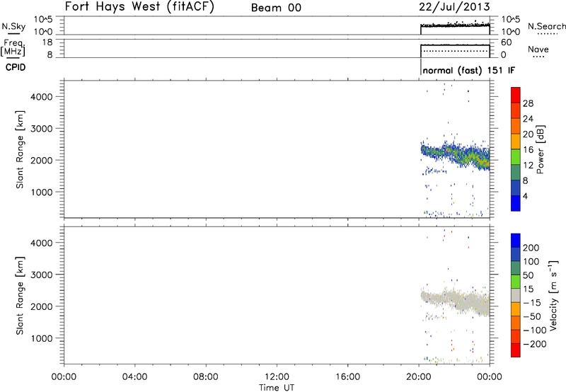Click the date '22/Jul/2013'
The height and width of the screenshot is (392, 566).
pyautogui.click(x=454, y=7)
